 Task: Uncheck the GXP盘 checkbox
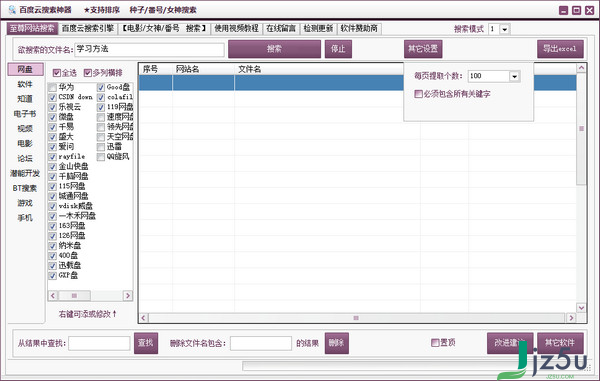tap(53, 275)
